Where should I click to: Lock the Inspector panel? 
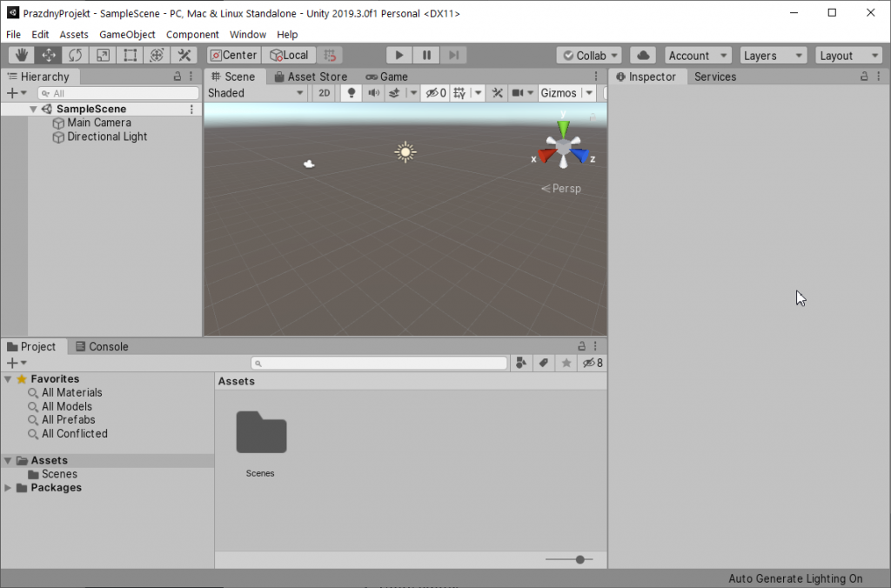click(864, 77)
